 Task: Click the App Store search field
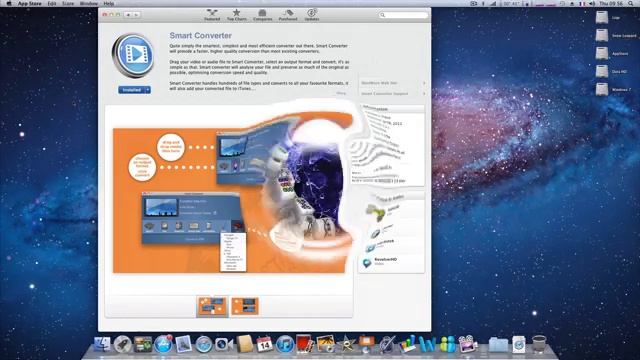(x=403, y=15)
